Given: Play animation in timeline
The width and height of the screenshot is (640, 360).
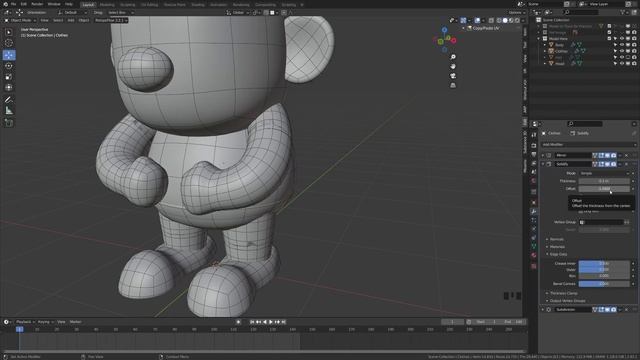Looking at the screenshot, I should 271,322.
